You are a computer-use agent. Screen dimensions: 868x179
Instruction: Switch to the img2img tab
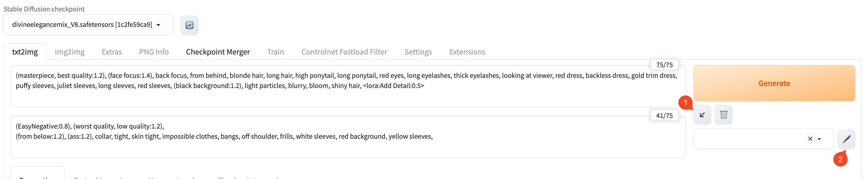(x=69, y=52)
